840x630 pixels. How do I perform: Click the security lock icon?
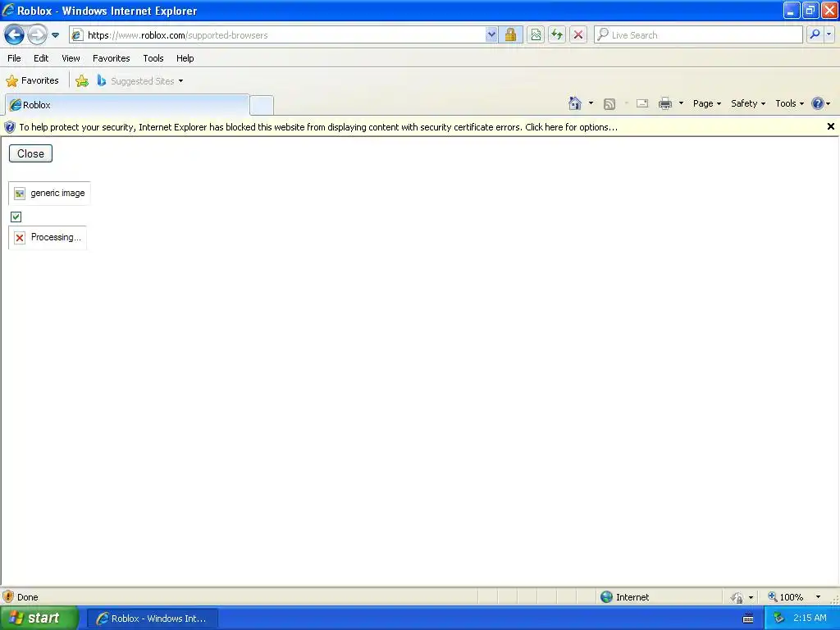510,35
